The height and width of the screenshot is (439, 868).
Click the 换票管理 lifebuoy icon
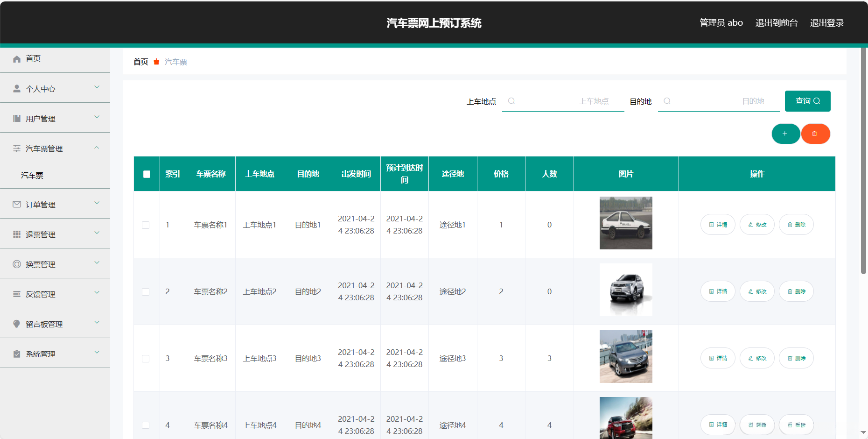17,264
